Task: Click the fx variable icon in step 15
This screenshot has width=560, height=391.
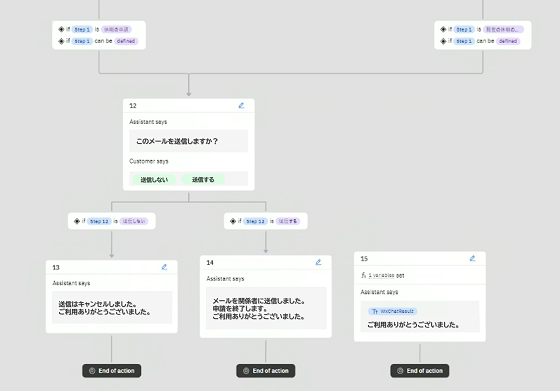Action: tap(364, 275)
